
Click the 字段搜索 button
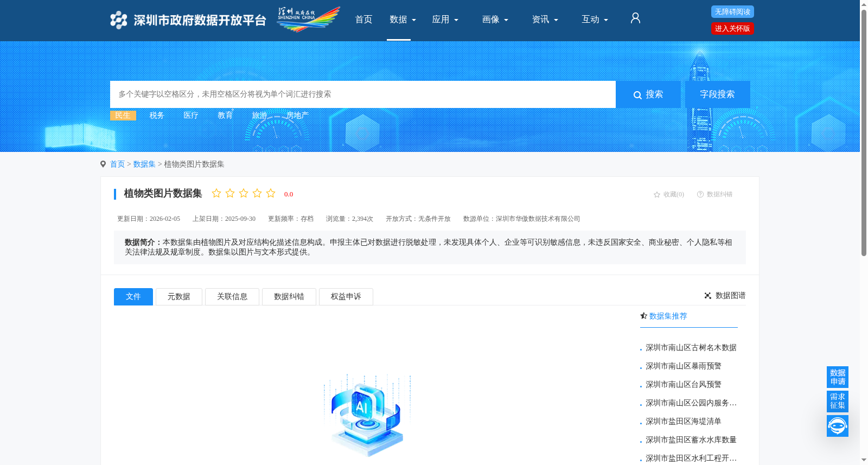[717, 94]
